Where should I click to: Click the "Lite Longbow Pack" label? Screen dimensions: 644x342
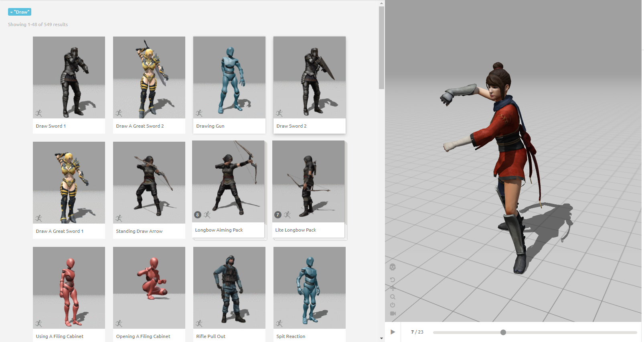pos(296,230)
